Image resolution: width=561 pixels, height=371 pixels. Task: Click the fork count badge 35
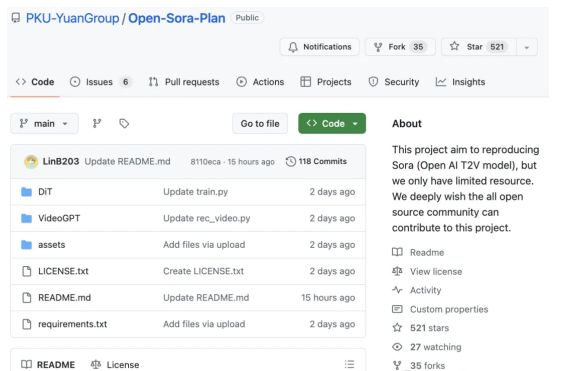[x=418, y=47]
